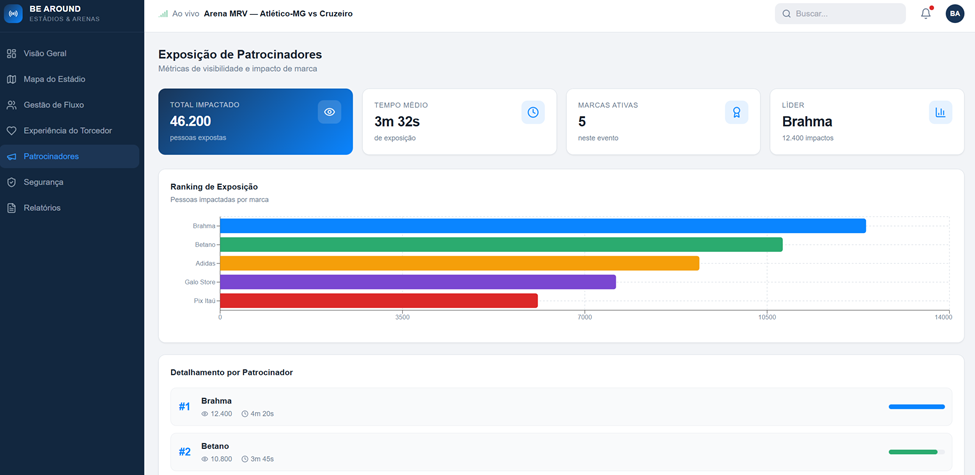
Task: Select the Patrocinadores menu item
Action: point(70,157)
